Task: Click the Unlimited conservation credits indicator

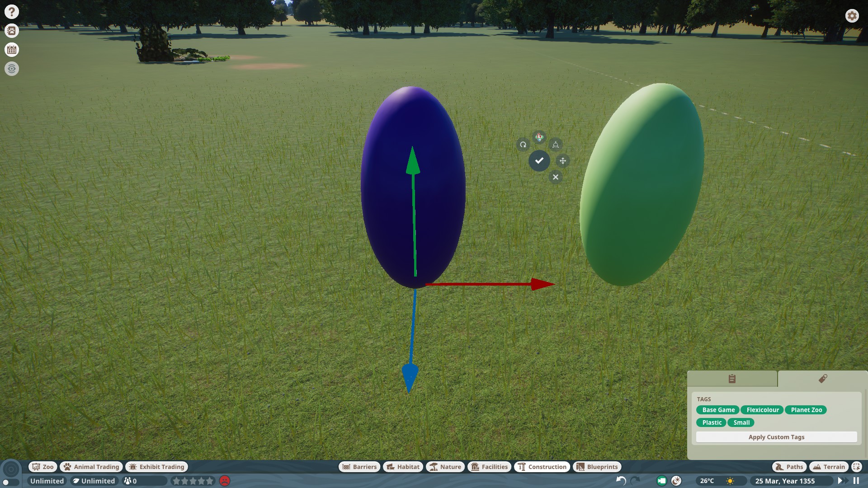Action: (95, 481)
